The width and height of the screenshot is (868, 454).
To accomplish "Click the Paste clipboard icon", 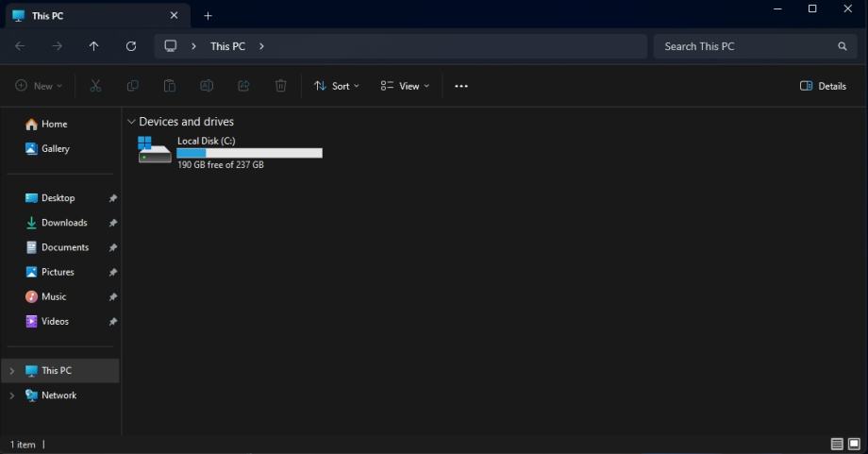I will [x=170, y=86].
